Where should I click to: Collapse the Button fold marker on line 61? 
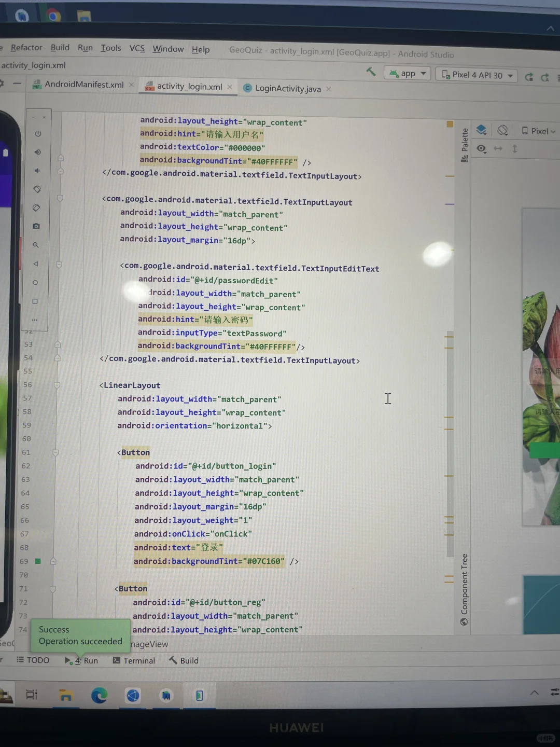(55, 452)
